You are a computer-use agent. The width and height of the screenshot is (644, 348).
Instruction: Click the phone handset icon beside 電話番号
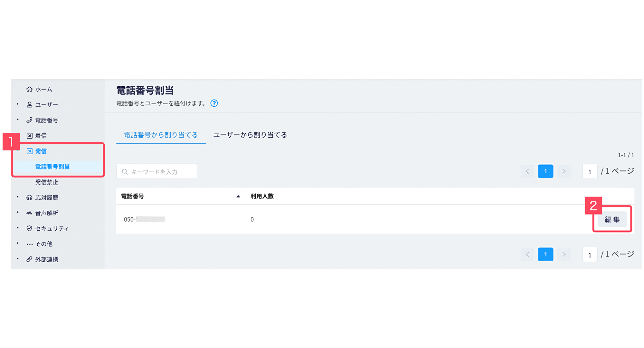pyautogui.click(x=29, y=120)
